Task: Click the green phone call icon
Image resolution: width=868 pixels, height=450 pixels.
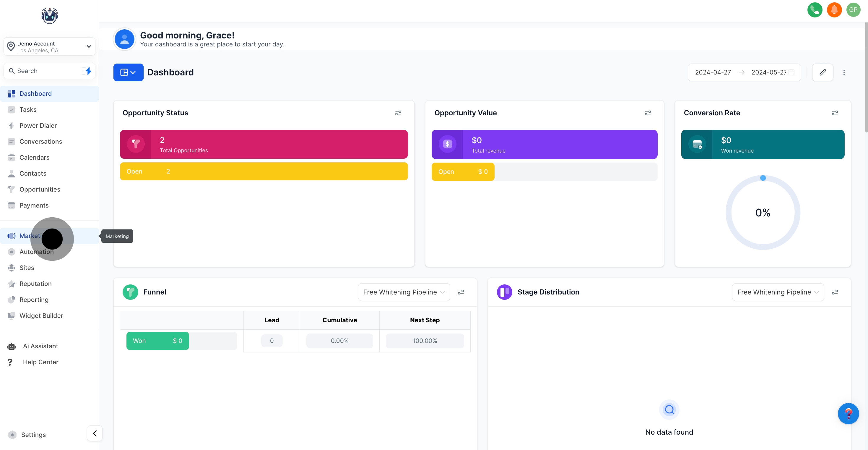Action: point(815,10)
